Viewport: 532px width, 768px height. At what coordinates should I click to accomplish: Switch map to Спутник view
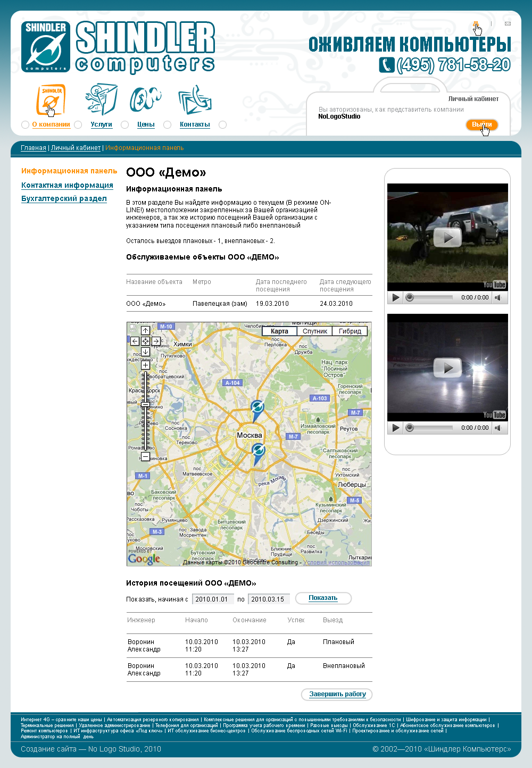click(x=315, y=331)
